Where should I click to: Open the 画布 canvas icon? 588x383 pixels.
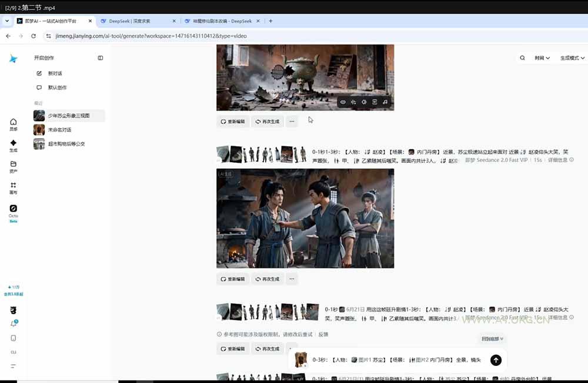[x=13, y=188]
